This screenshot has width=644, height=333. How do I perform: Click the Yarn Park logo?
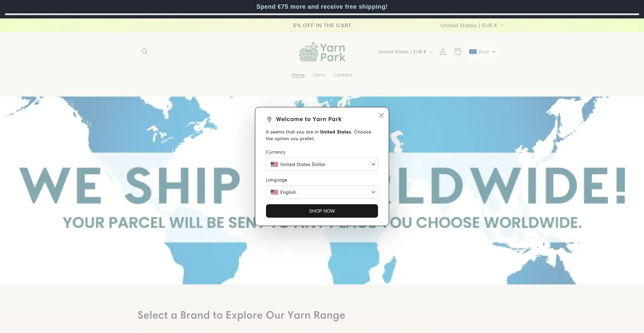pos(322,52)
